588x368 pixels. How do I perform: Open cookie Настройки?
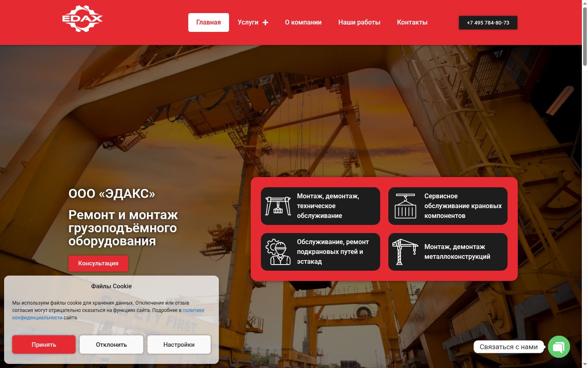[x=179, y=345]
